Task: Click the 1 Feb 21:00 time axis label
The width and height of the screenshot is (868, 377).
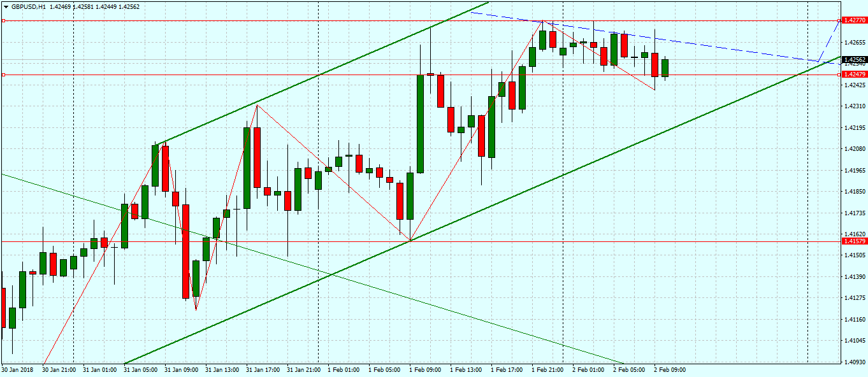Action: coord(548,369)
